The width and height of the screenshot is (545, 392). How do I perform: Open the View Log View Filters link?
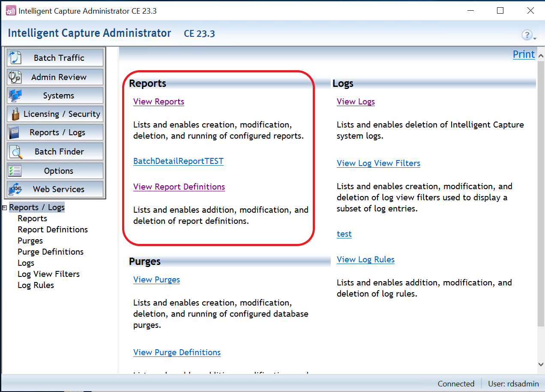pos(378,163)
